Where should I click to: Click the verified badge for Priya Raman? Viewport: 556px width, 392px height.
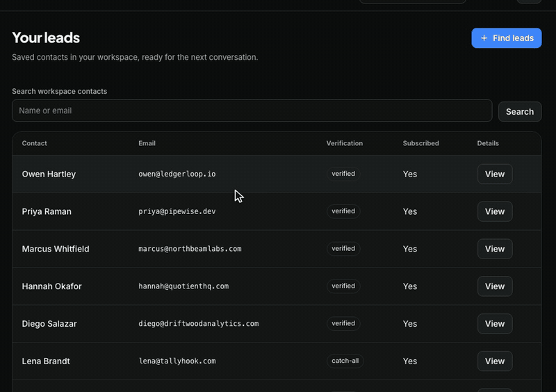[343, 211]
